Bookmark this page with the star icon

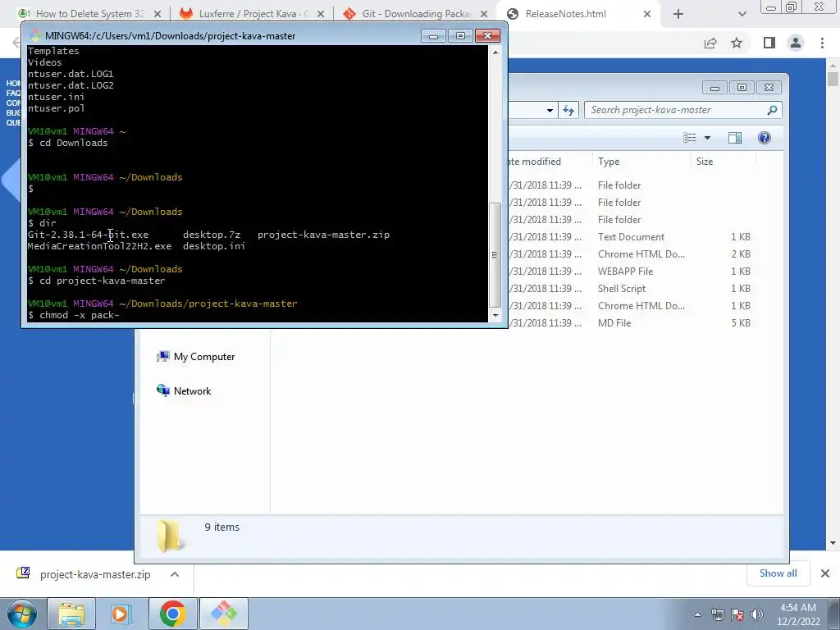coord(737,43)
